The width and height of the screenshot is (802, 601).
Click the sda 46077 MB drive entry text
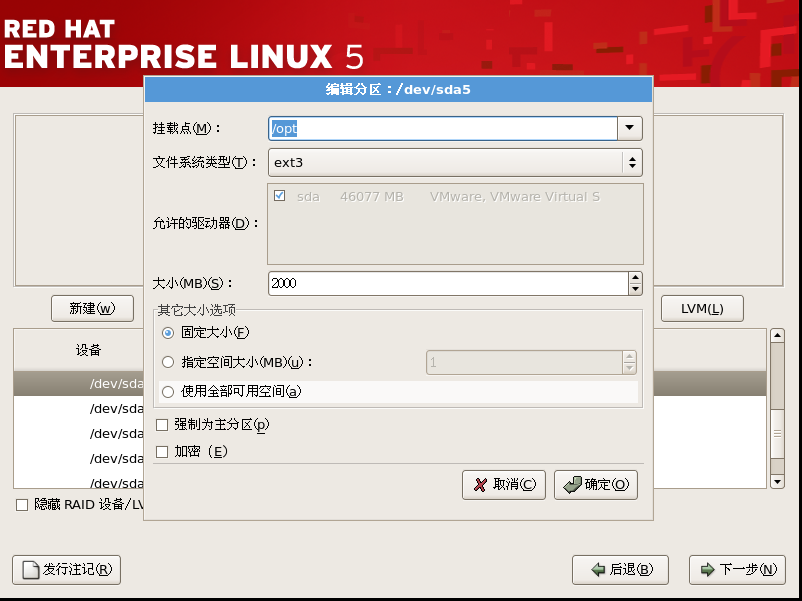[448, 197]
